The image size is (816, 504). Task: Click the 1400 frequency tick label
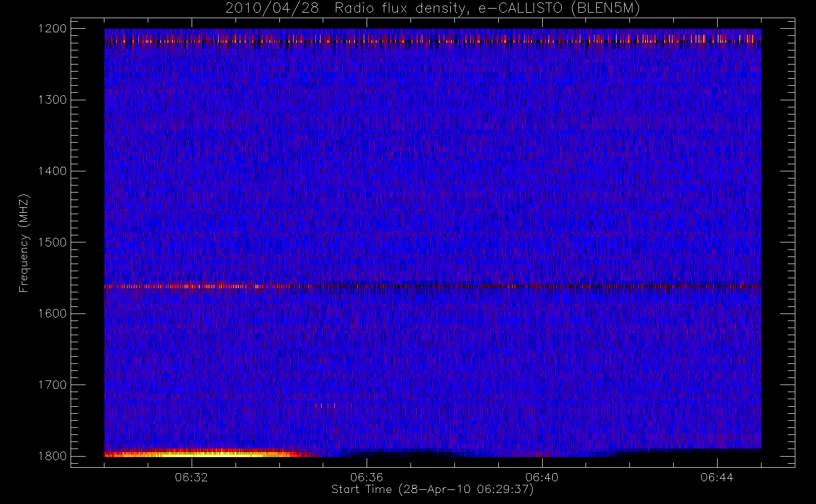click(x=52, y=171)
